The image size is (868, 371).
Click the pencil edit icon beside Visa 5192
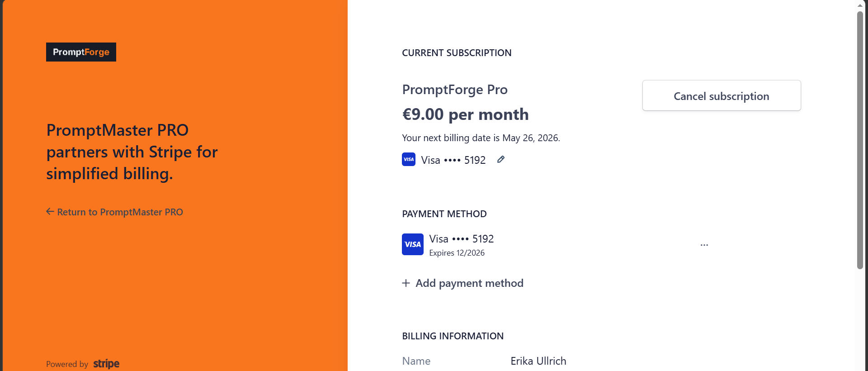[501, 159]
